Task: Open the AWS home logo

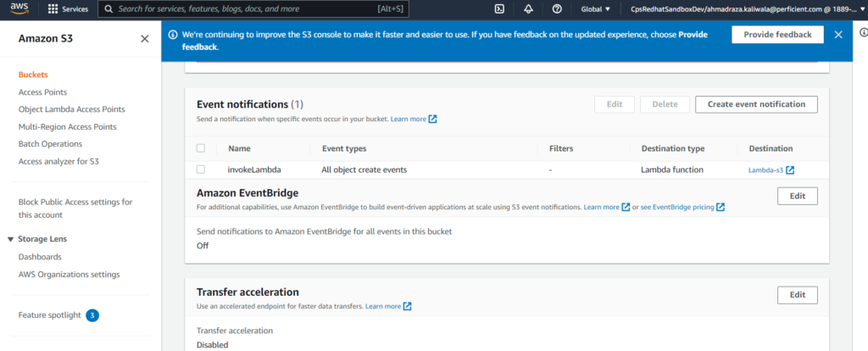Action: click(19, 8)
